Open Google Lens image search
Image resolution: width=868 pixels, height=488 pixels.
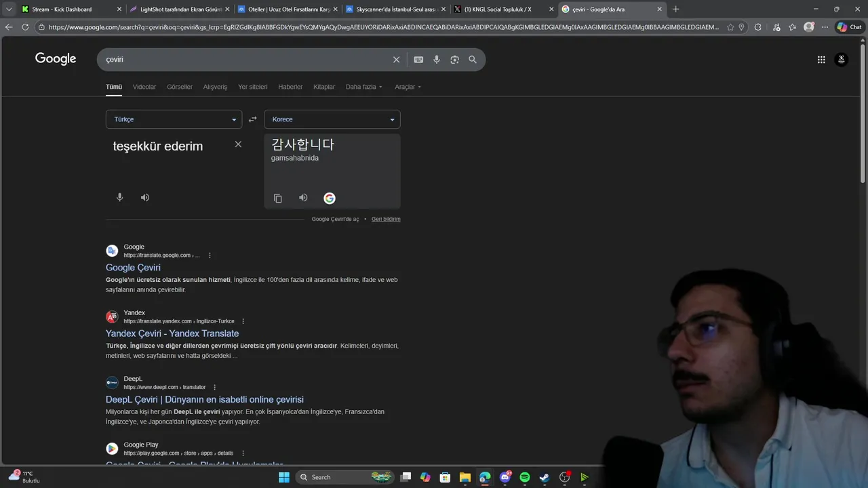point(454,60)
